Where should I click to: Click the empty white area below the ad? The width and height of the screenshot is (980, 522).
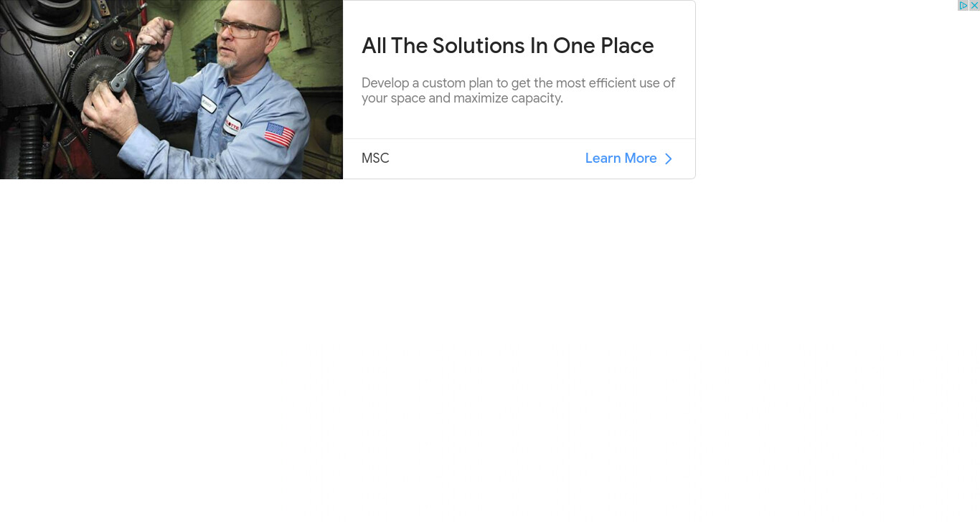490,351
